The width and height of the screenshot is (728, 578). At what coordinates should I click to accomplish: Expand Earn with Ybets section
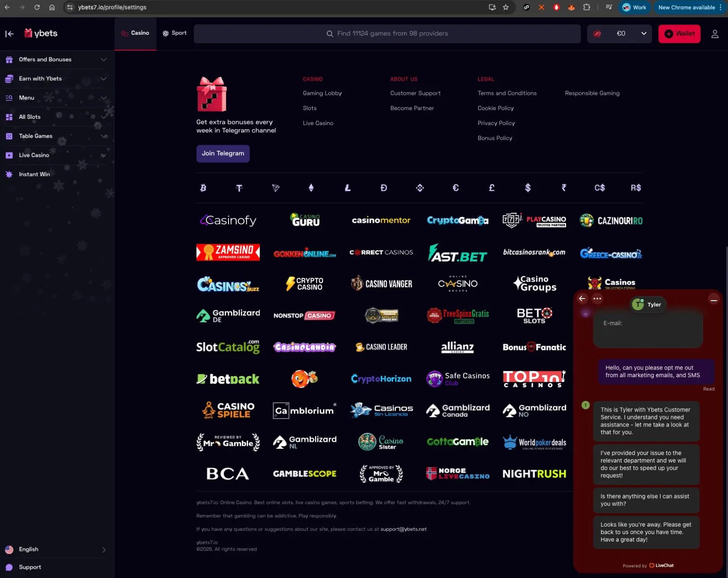click(x=56, y=79)
